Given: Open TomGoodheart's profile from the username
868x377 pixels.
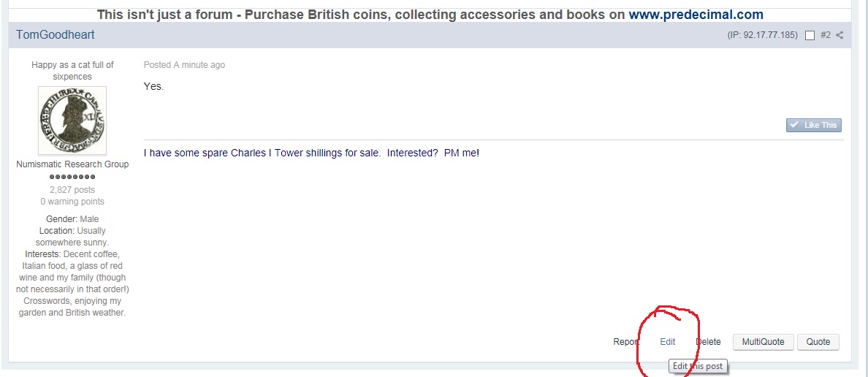Looking at the screenshot, I should [56, 35].
